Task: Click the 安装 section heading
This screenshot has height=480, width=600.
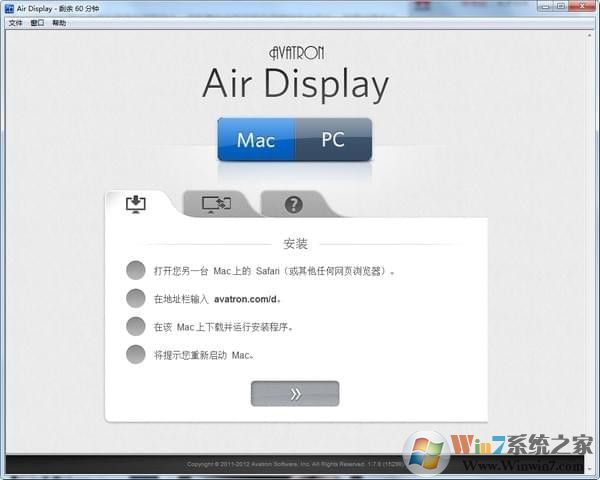Action: pyautogui.click(x=295, y=244)
